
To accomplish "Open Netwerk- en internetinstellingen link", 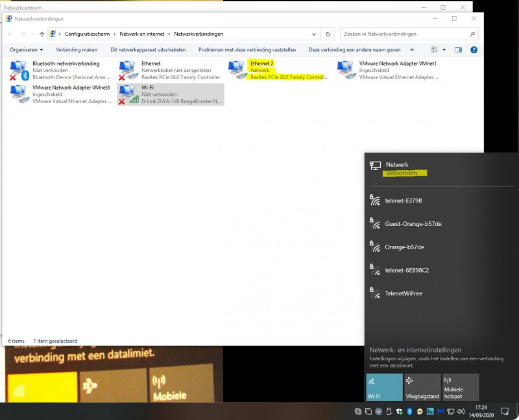I will tap(415, 349).
